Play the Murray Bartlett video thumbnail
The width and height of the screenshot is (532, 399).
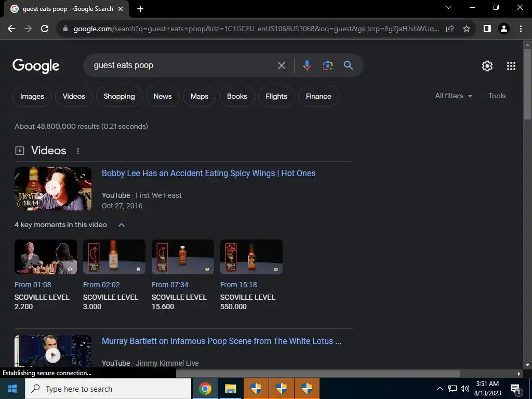(x=53, y=352)
